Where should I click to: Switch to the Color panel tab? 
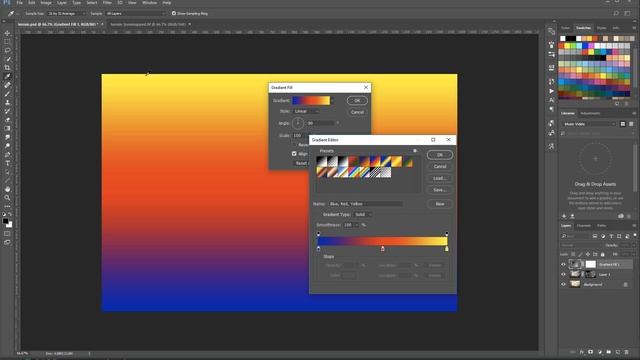tap(565, 28)
